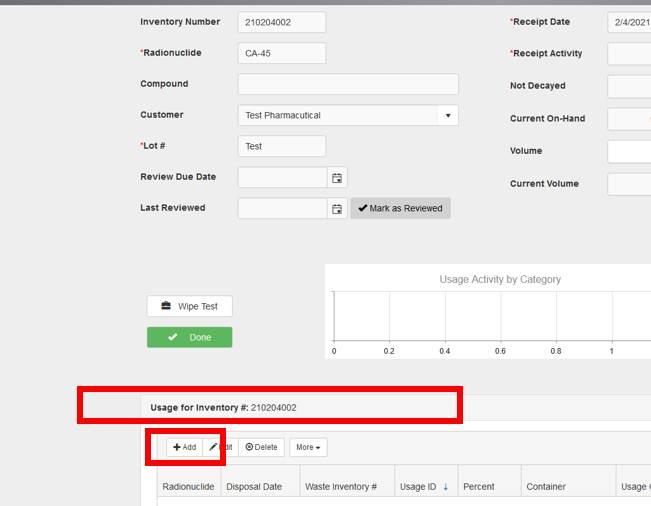Open the Review Due Date calendar picker

pos(337,178)
